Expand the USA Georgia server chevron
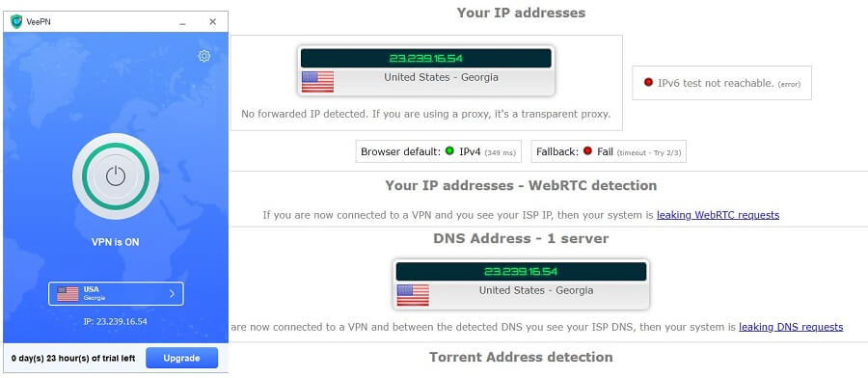The width and height of the screenshot is (868, 378). [172, 294]
